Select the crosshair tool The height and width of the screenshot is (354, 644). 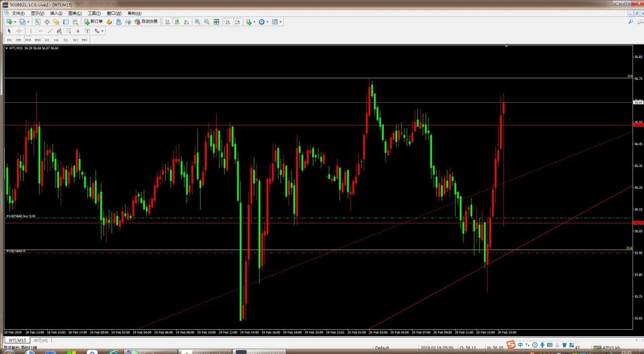coord(19,31)
